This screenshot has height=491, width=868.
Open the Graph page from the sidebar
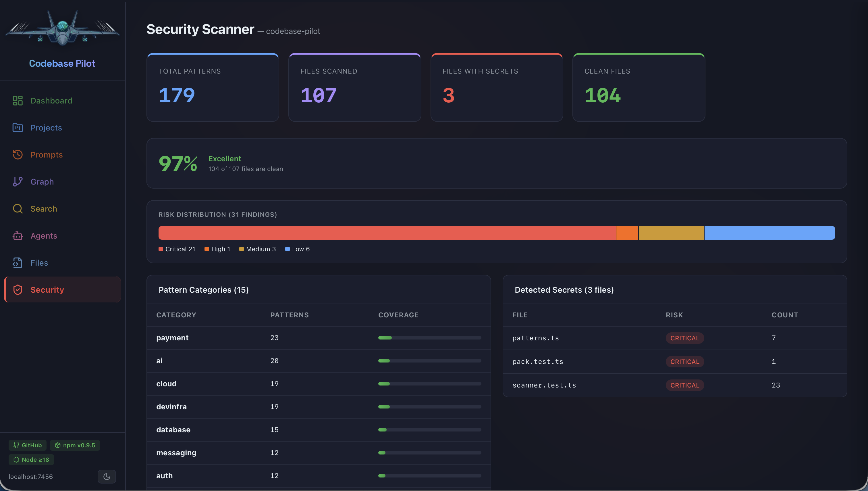(x=42, y=181)
